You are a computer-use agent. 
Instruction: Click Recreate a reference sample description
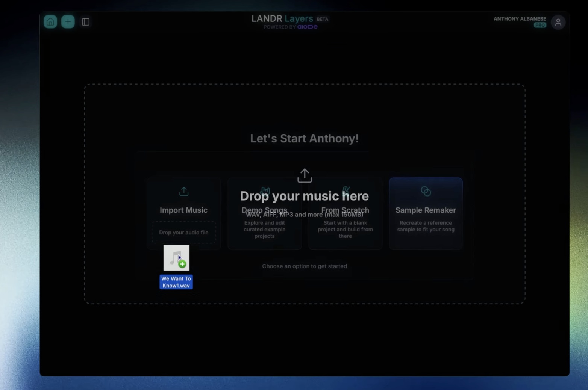pyautogui.click(x=426, y=226)
